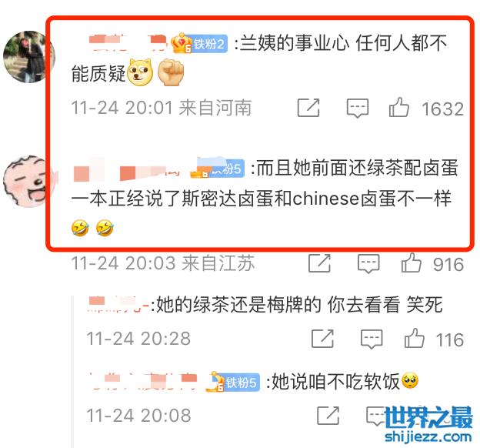480x448 pixels.
Task: Open the shijiezz.com watermark link
Action: pos(428,436)
